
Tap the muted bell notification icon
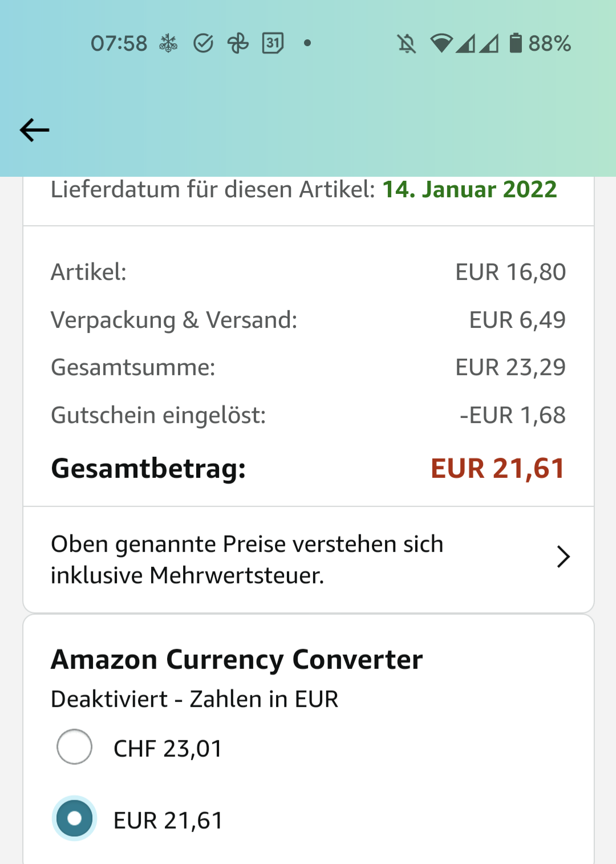pyautogui.click(x=407, y=43)
